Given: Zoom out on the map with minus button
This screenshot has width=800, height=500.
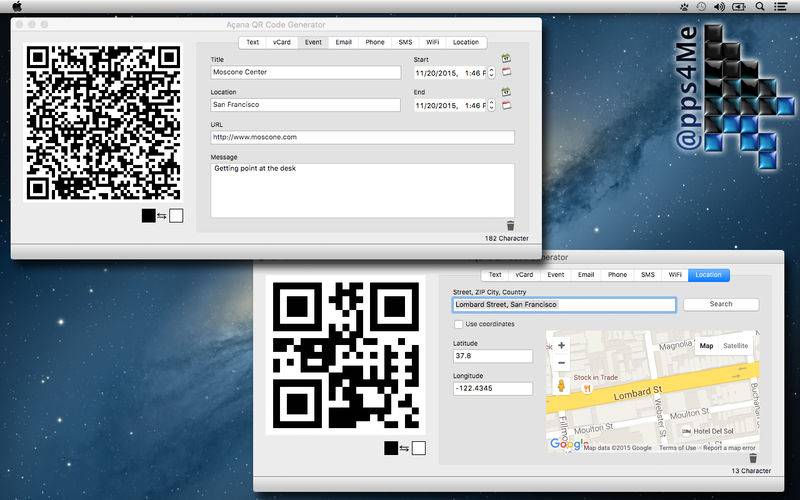Looking at the screenshot, I should coord(561,363).
